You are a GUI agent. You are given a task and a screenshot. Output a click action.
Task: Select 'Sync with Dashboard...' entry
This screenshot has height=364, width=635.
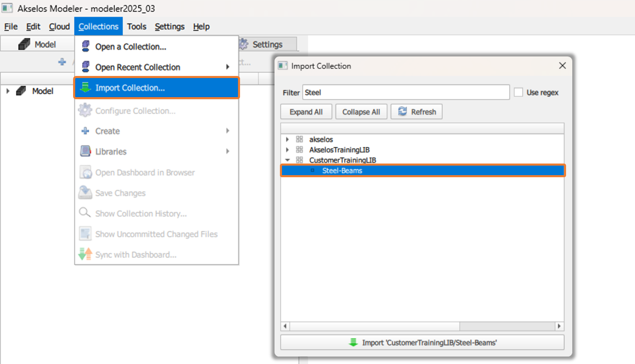[x=157, y=254]
